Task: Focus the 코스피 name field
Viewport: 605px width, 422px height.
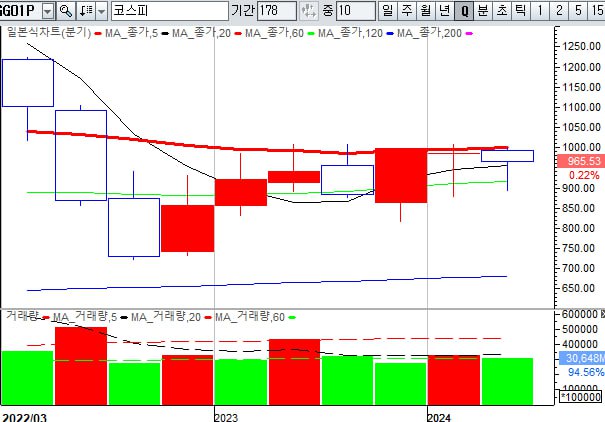Action: [169, 11]
